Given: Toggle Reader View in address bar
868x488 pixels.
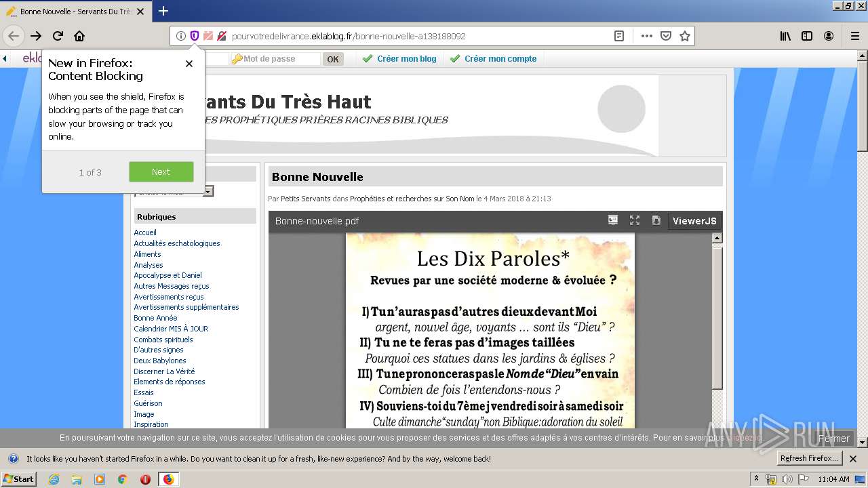Looking at the screenshot, I should (619, 36).
